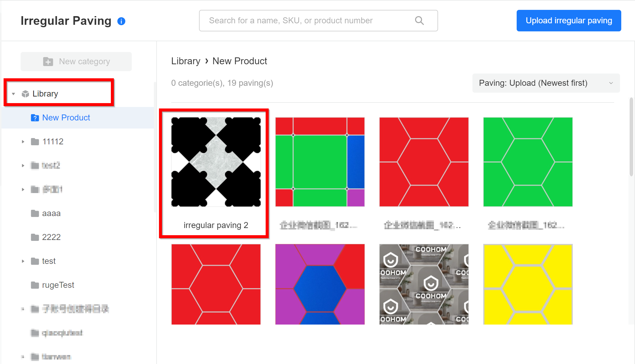Expand the 11112 folder
Image resolution: width=635 pixels, height=364 pixels.
pyautogui.click(x=23, y=142)
